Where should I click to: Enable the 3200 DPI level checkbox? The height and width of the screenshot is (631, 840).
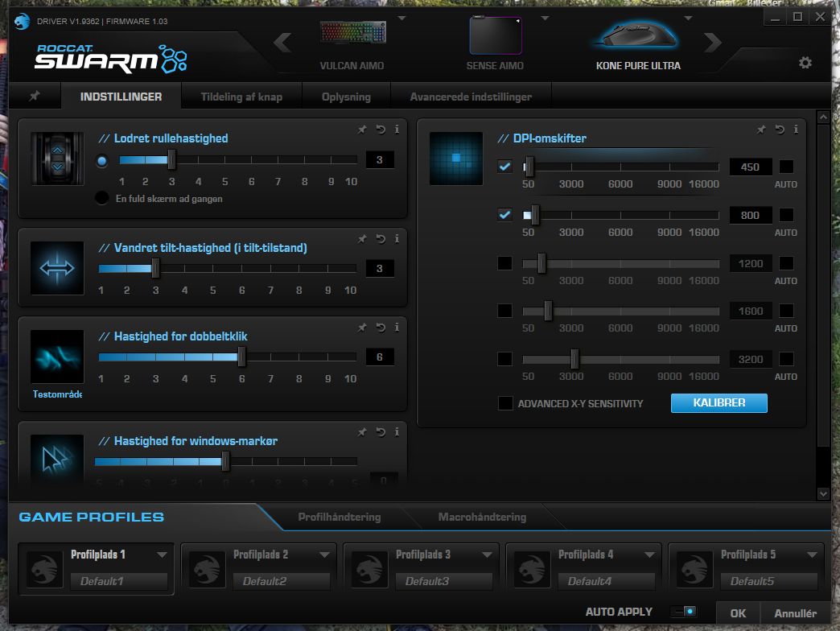coord(504,359)
